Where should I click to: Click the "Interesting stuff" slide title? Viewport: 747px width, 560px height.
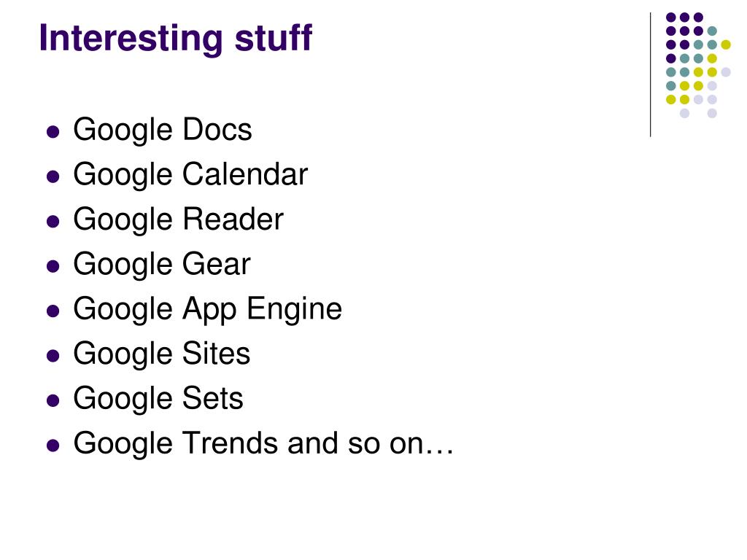(175, 38)
